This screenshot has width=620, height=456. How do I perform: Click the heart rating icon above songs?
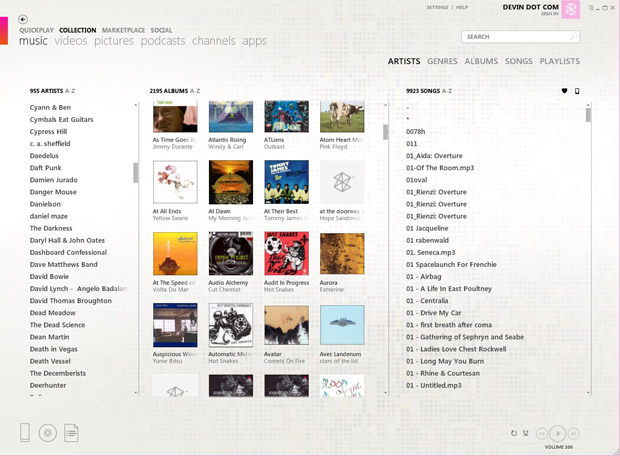pos(564,91)
